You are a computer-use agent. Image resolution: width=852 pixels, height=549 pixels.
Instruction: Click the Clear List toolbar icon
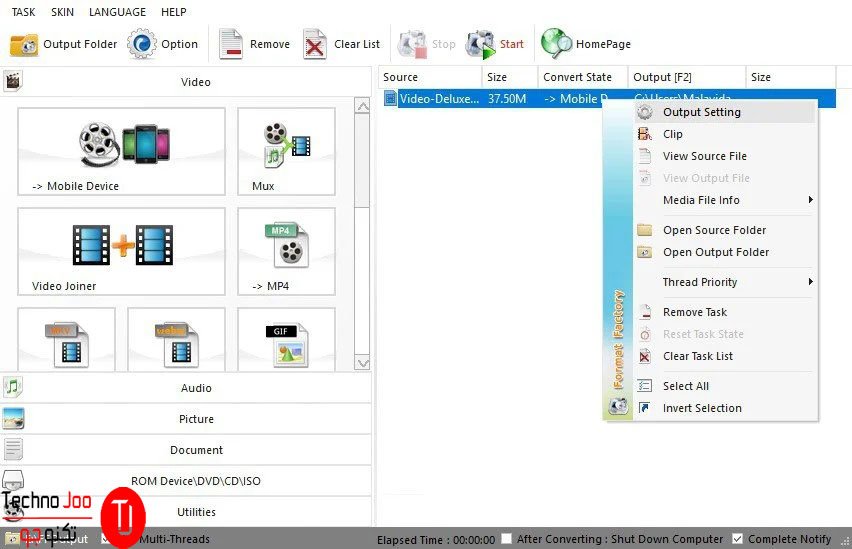click(315, 44)
